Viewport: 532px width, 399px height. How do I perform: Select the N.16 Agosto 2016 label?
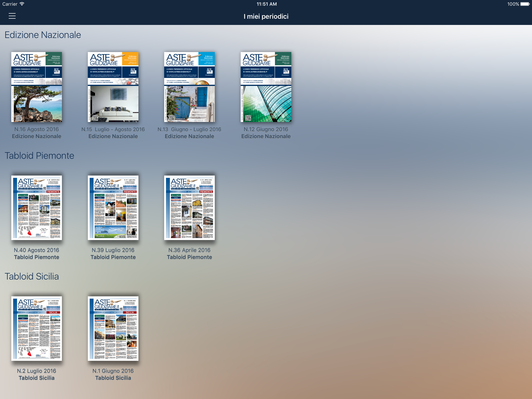click(37, 129)
